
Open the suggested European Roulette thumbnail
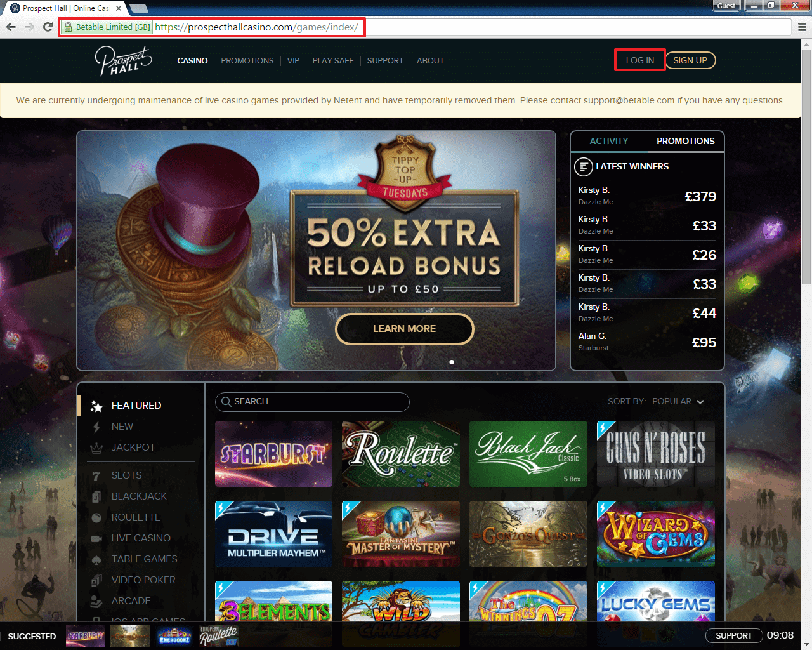pyautogui.click(x=219, y=636)
